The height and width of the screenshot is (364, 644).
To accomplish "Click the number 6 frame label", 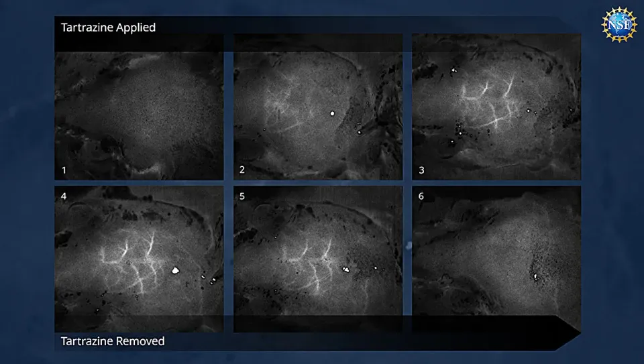I will coord(421,196).
